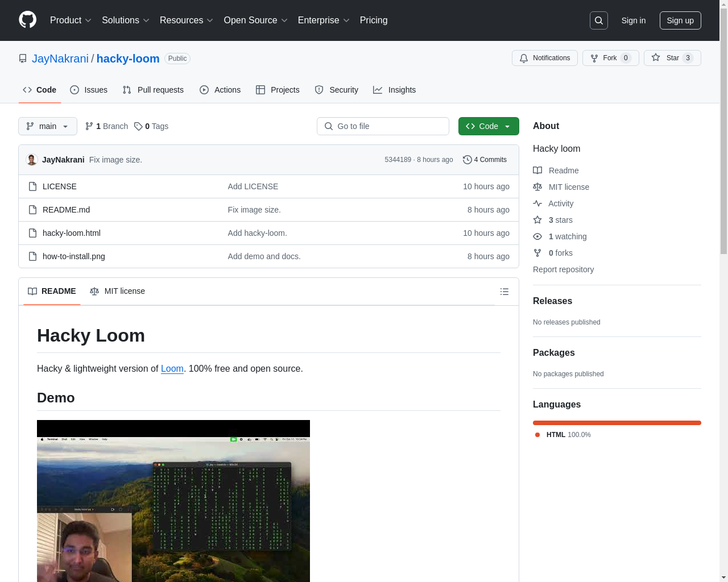Open the how-to-install.png file
This screenshot has height=582, width=728.
click(x=74, y=256)
